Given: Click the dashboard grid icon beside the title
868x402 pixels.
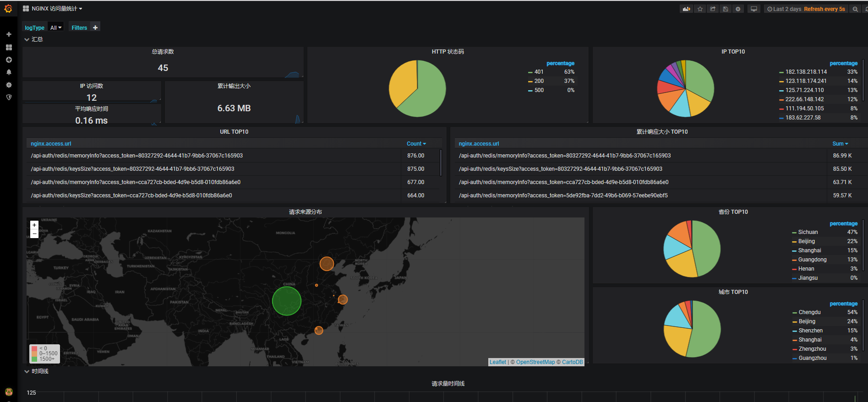Looking at the screenshot, I should click(26, 9).
